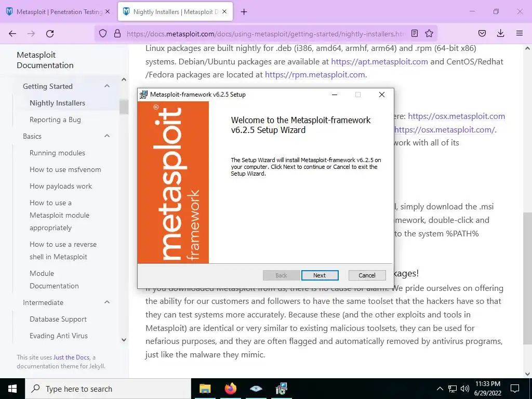Open the apt.metasploit.com link

click(379, 62)
